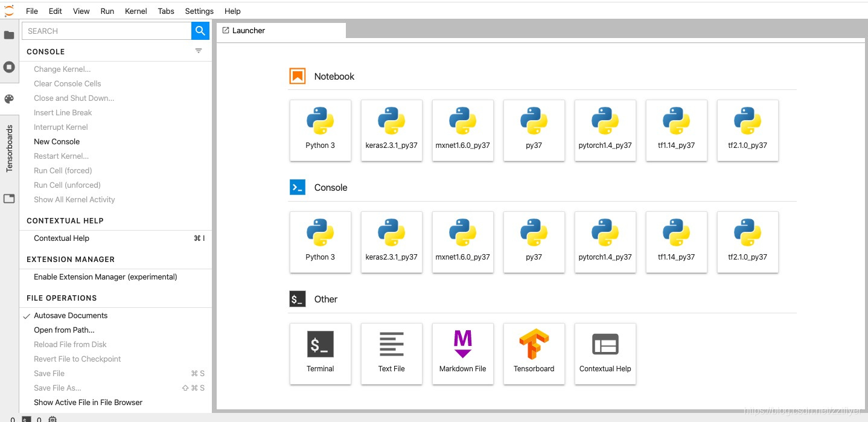Start Python 3 console

[x=321, y=242]
